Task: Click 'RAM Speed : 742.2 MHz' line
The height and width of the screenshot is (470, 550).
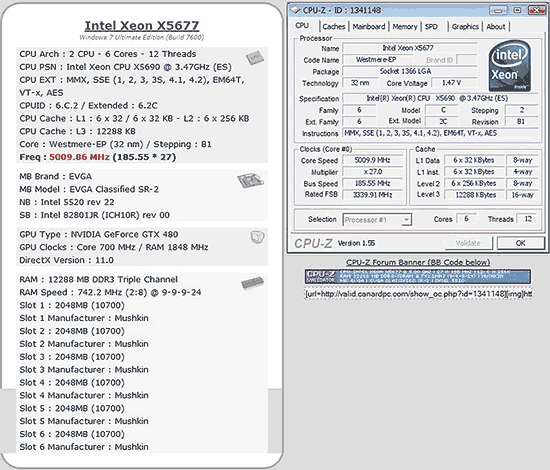Action: point(110,292)
